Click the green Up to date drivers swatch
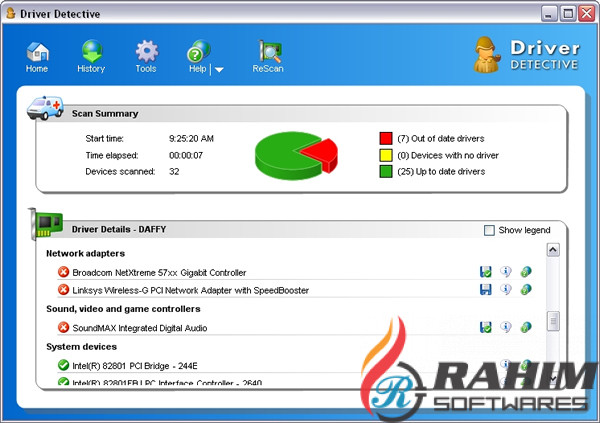Image resolution: width=600 pixels, height=423 pixels. (x=386, y=171)
